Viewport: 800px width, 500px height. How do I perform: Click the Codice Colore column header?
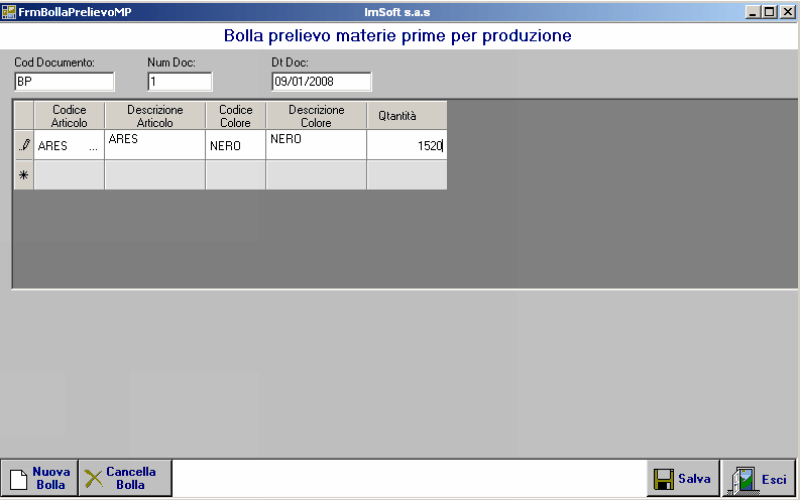(235, 116)
